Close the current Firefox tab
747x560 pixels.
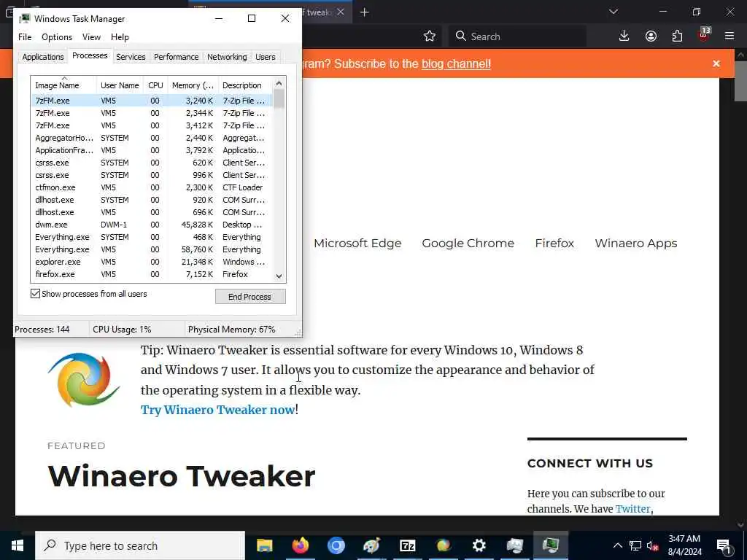(341, 12)
